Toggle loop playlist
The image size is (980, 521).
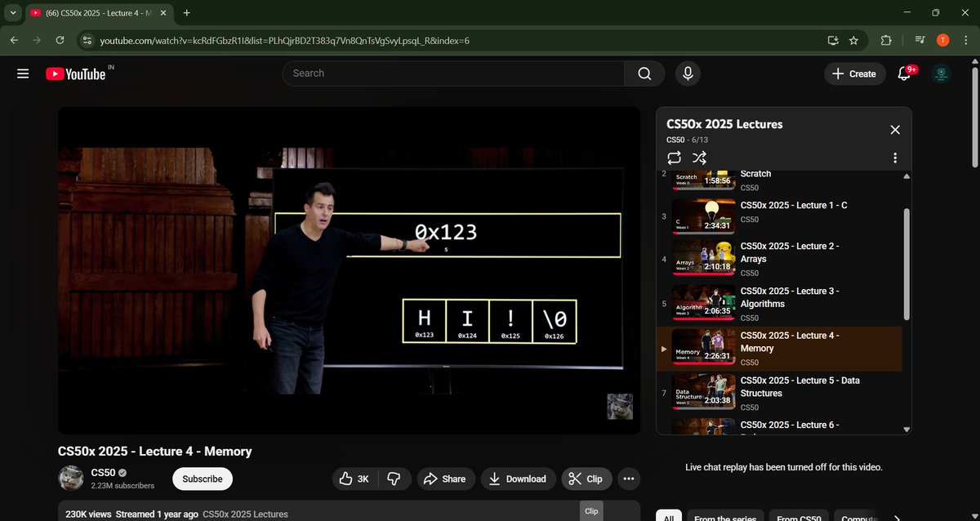click(x=674, y=158)
